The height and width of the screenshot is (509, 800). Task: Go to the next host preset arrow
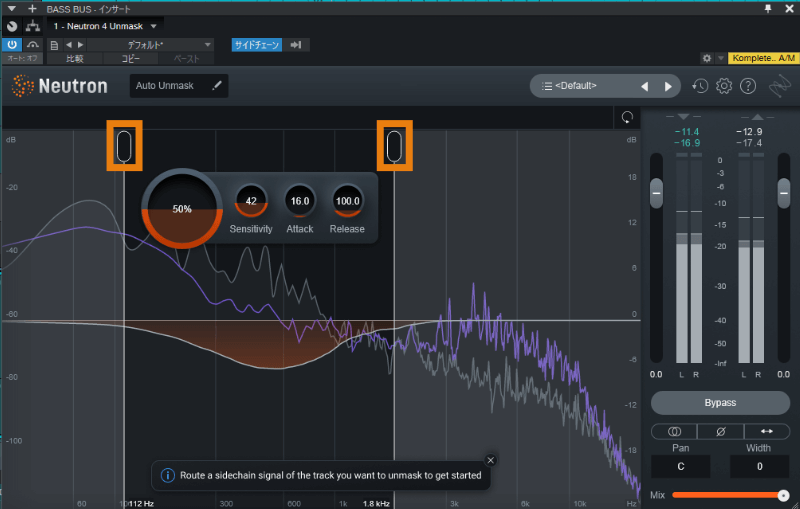point(80,45)
